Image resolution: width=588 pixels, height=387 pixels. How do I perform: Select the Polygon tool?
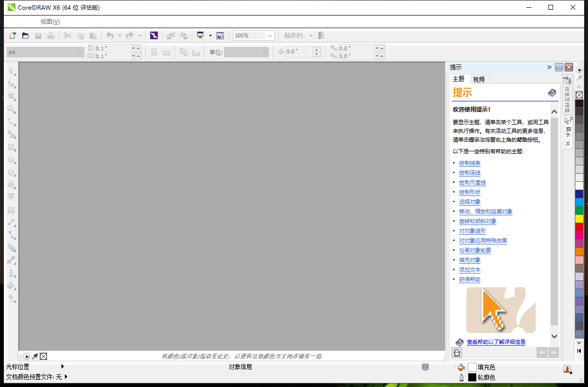click(x=11, y=172)
